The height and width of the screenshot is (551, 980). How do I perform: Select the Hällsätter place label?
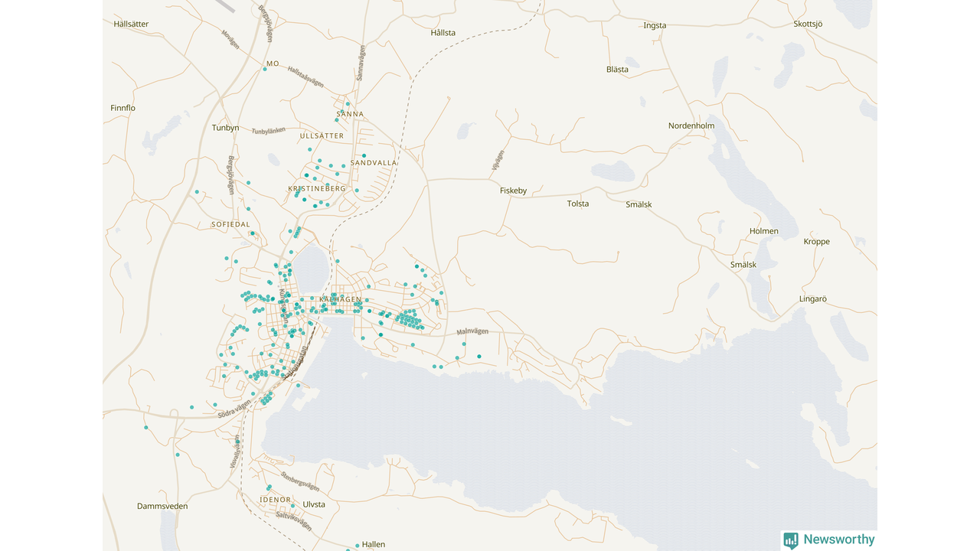[131, 24]
